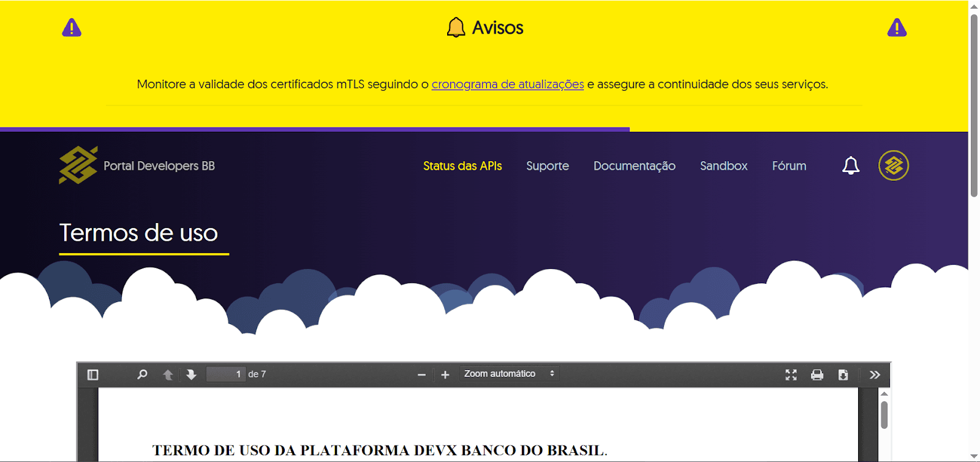Open the 'Zoom automático' dropdown
This screenshot has height=462, width=980.
(510, 374)
